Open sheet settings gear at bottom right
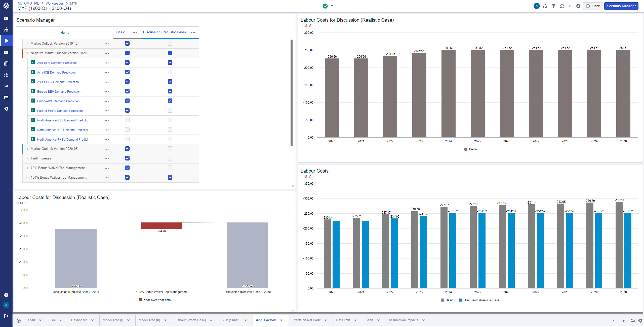 click(x=640, y=320)
